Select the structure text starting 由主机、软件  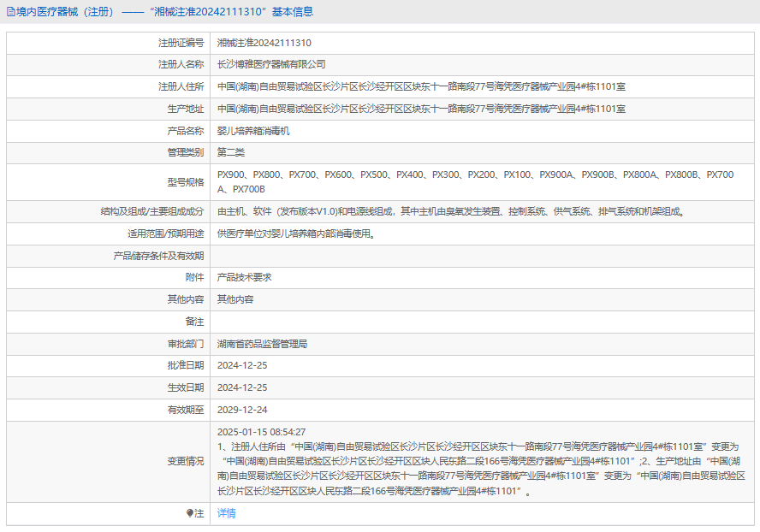pyautogui.click(x=452, y=211)
